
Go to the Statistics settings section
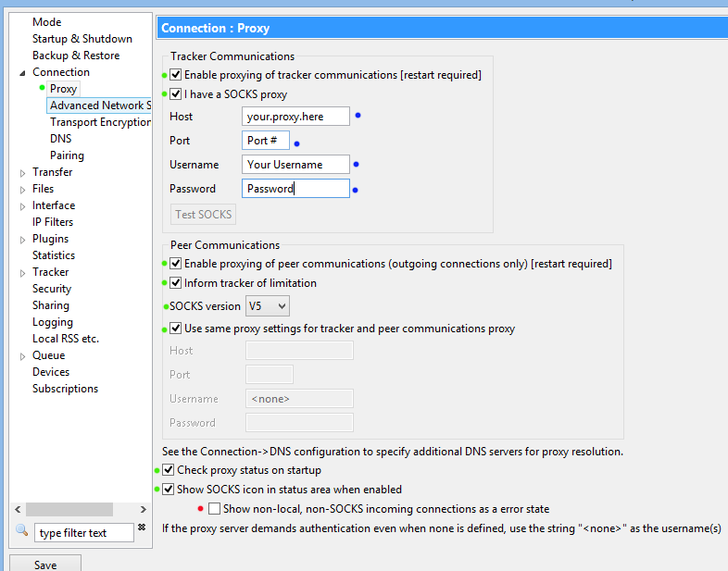[x=54, y=255]
